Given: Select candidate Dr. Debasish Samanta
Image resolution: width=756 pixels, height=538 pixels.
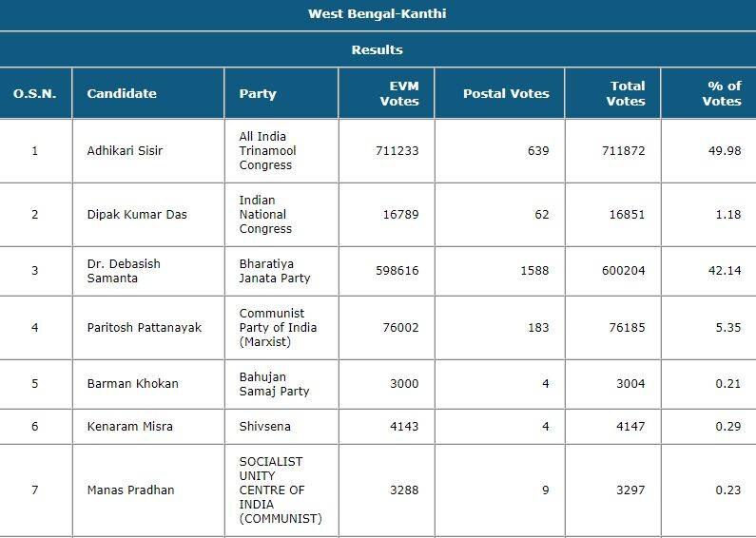Looking at the screenshot, I should click(x=124, y=271).
